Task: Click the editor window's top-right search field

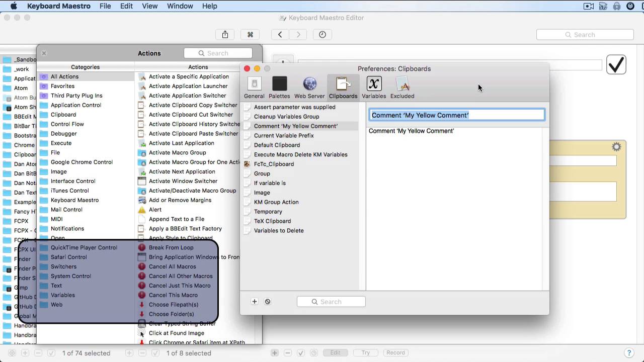Action: (585, 35)
